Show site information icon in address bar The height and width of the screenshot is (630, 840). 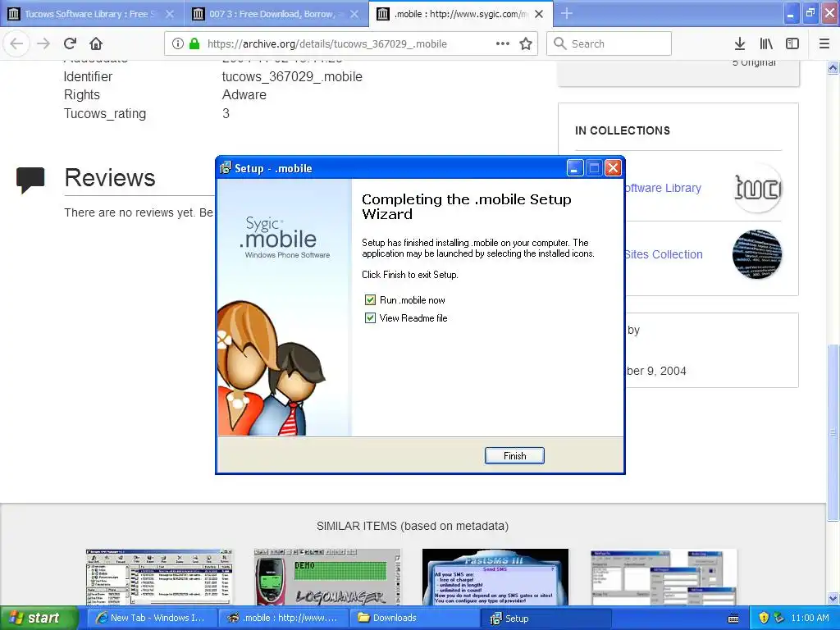(x=178, y=44)
